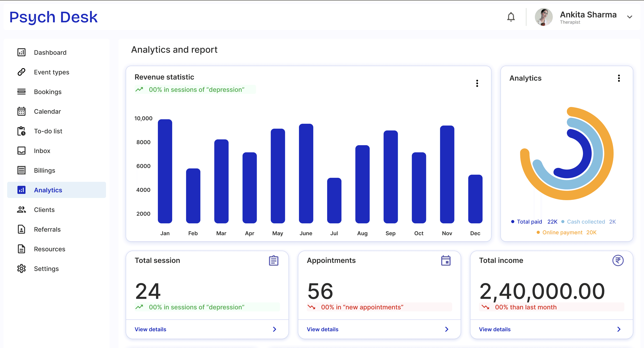Click the rupee icon on Total income
The image size is (644, 348).
click(618, 261)
